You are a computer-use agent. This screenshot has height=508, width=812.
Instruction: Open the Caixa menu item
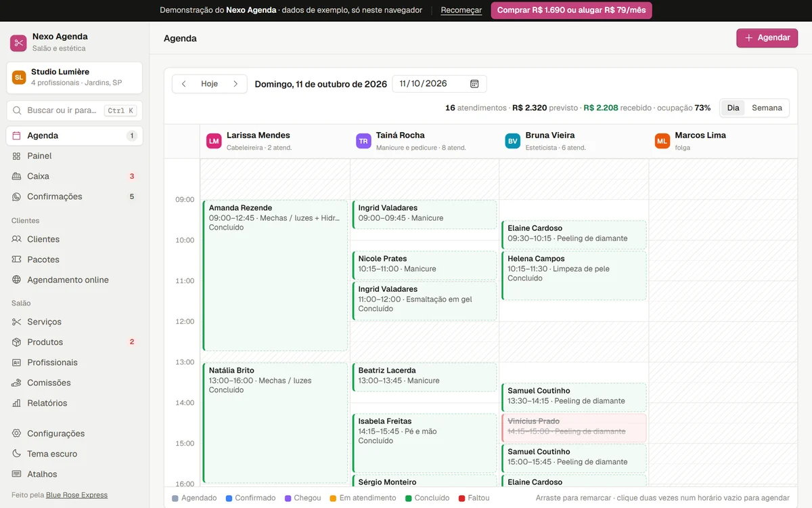[x=74, y=176]
